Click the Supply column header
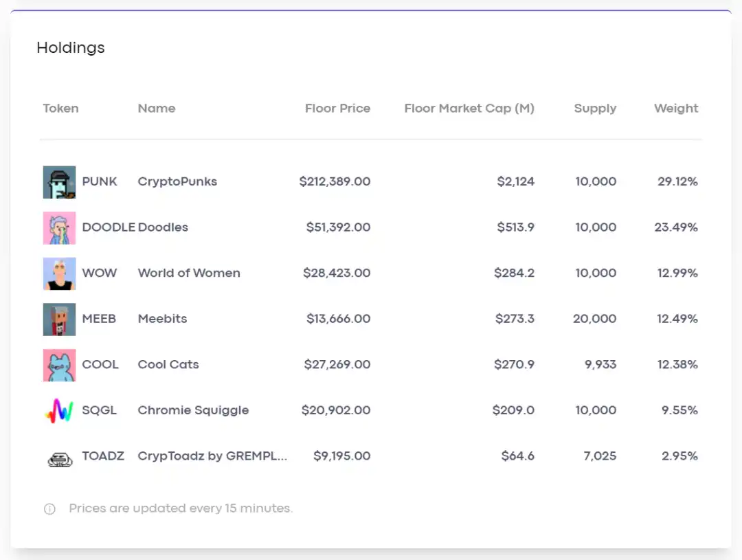 (595, 109)
